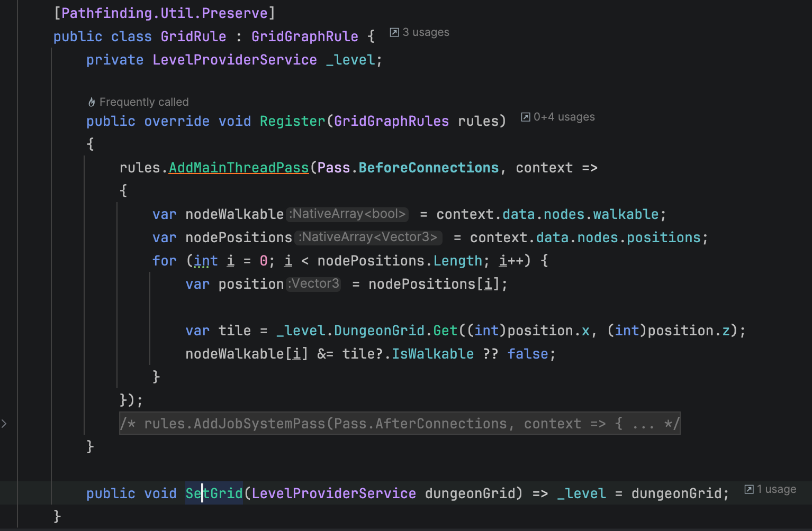Image resolution: width=812 pixels, height=531 pixels.
Task: Open the Frequently called hint label
Action: point(143,102)
